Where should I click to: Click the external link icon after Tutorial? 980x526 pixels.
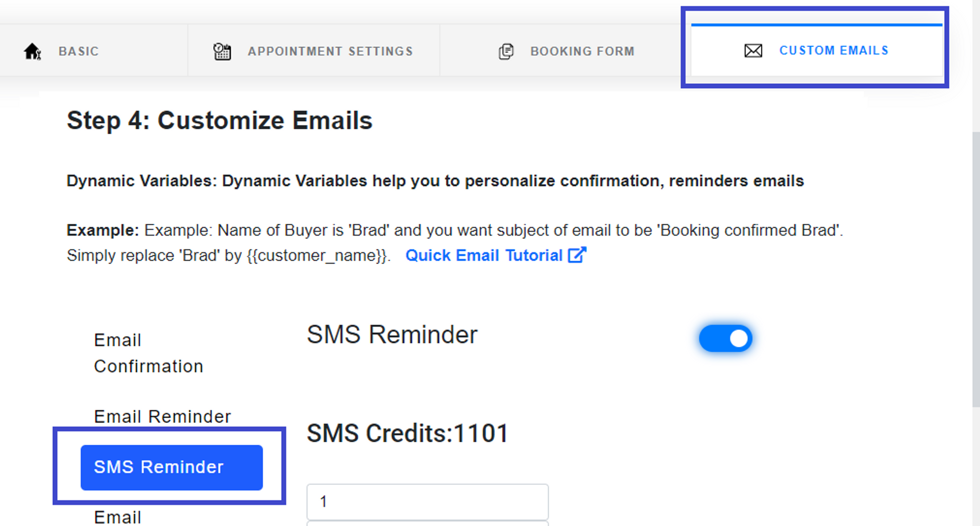pyautogui.click(x=577, y=255)
